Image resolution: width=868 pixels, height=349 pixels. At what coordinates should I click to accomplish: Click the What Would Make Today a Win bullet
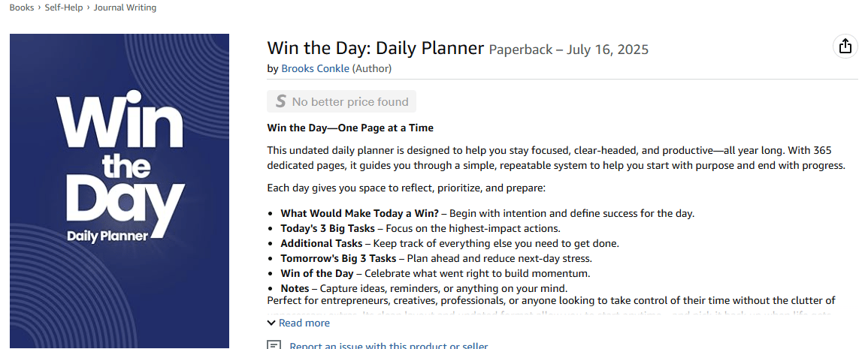[487, 213]
